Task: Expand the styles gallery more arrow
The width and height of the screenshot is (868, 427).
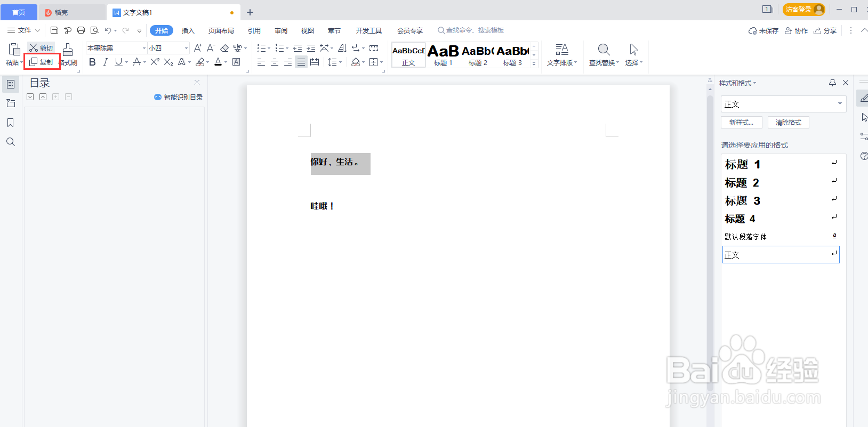Action: click(534, 63)
